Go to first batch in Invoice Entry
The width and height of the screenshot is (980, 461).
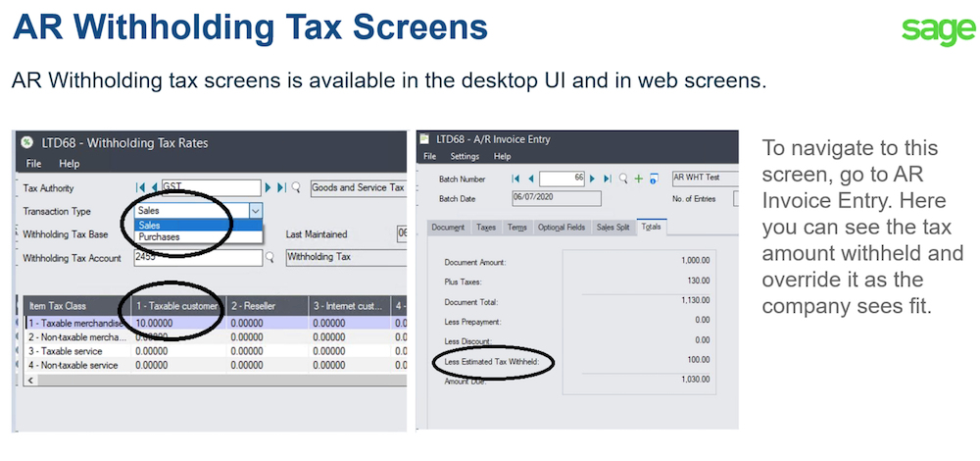coord(515,179)
